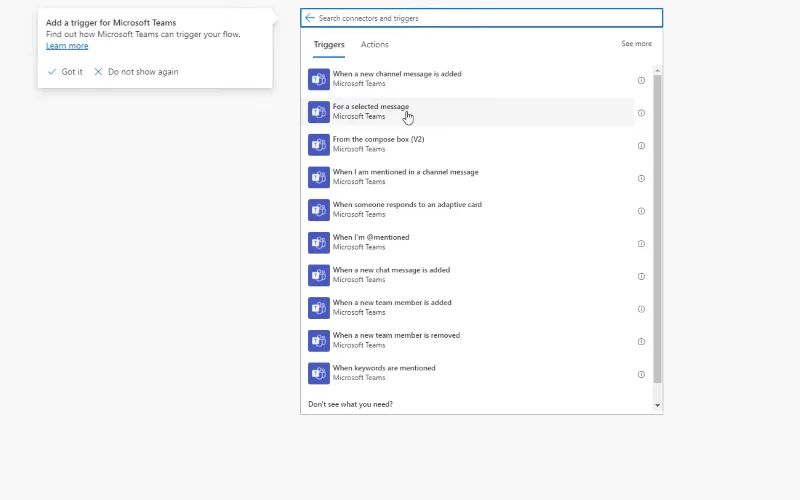
Task: Select When keywords are mentioned trigger
Action: click(469, 373)
